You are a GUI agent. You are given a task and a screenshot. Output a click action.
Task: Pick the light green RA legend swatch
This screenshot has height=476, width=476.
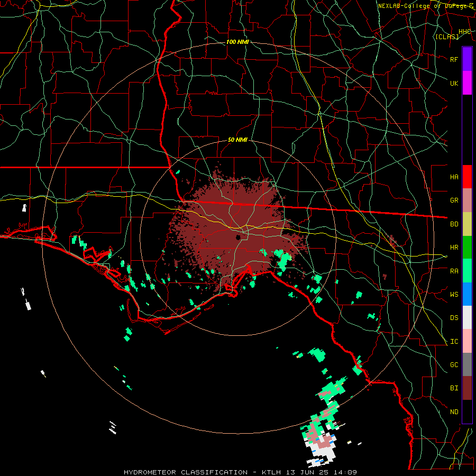[467, 271]
